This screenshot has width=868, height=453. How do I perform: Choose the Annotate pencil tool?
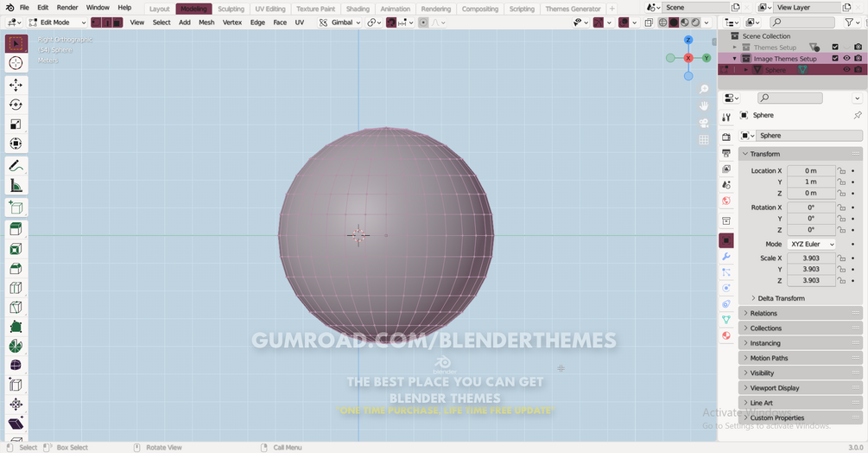tap(16, 166)
